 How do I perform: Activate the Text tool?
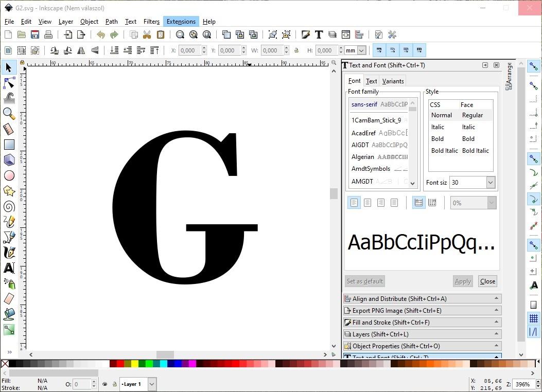point(8,268)
